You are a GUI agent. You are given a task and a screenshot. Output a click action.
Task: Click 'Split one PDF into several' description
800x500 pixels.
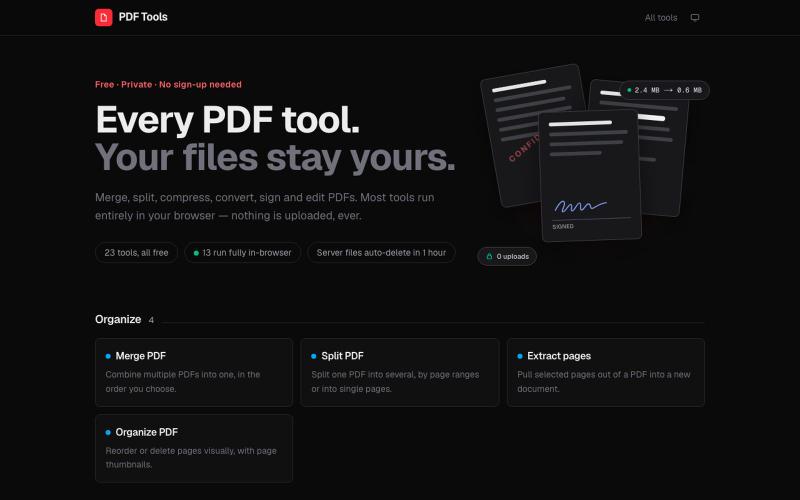(395, 382)
